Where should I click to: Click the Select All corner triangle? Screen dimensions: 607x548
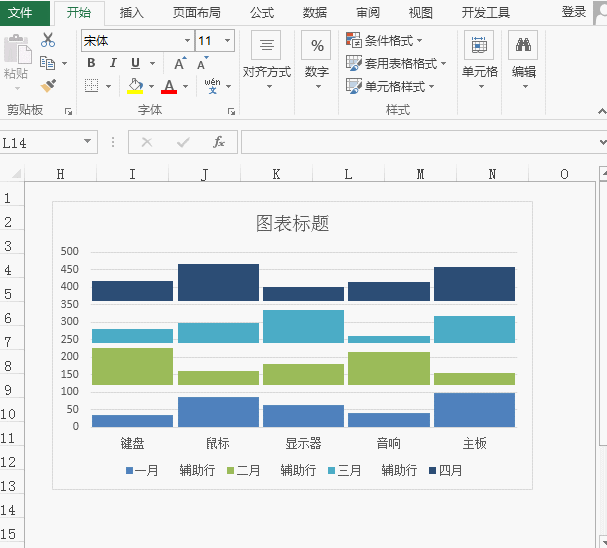[16, 173]
